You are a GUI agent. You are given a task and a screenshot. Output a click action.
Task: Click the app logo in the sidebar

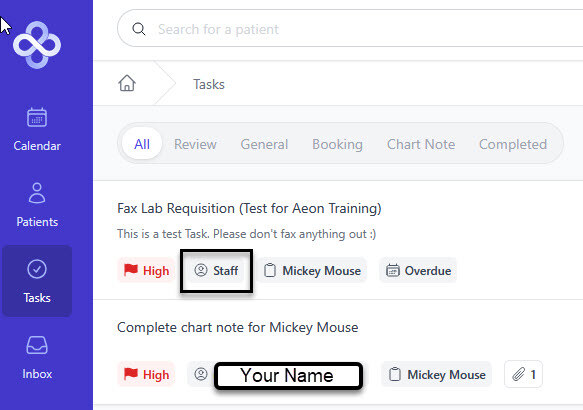(37, 45)
